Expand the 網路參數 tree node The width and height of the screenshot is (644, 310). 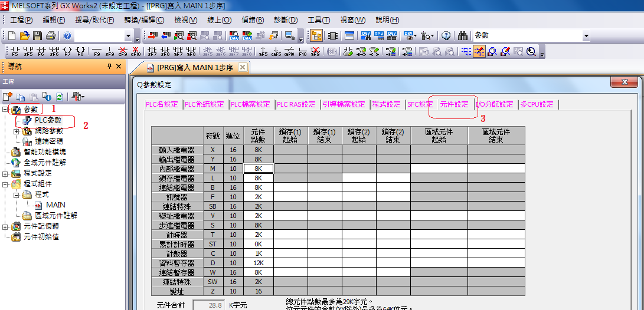pyautogui.click(x=17, y=131)
